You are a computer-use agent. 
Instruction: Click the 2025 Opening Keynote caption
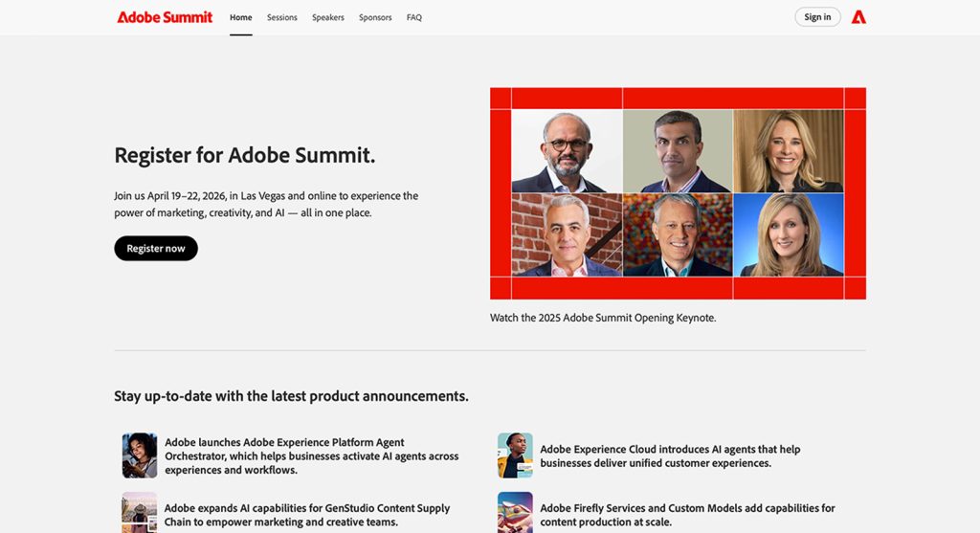(603, 318)
